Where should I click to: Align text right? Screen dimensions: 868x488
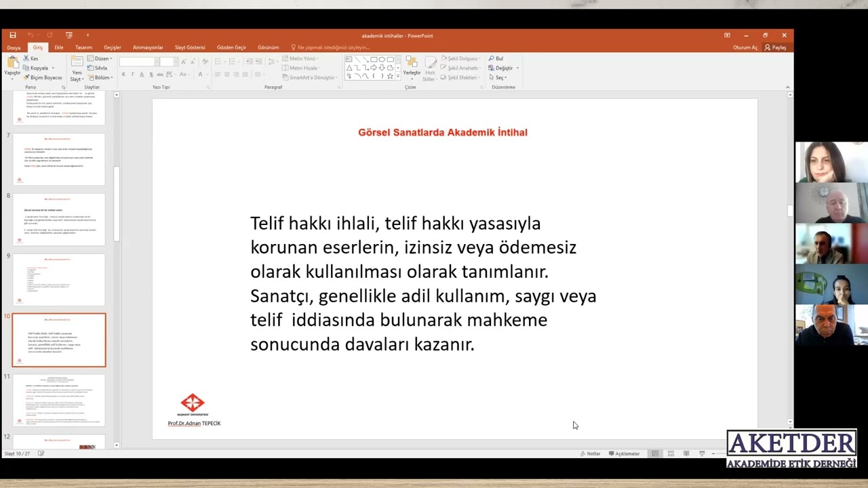click(236, 74)
